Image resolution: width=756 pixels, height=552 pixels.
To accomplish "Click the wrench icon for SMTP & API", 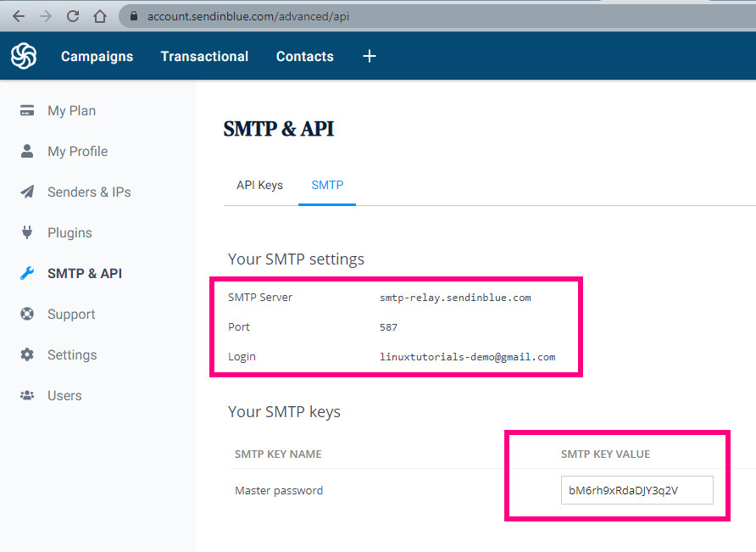I will (x=27, y=273).
